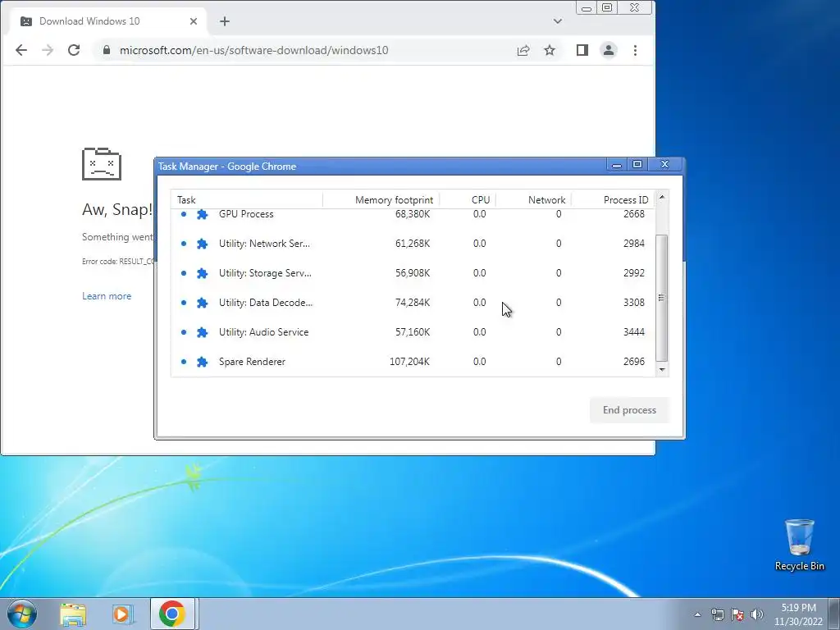Click the 107,204K memory value

coord(410,362)
